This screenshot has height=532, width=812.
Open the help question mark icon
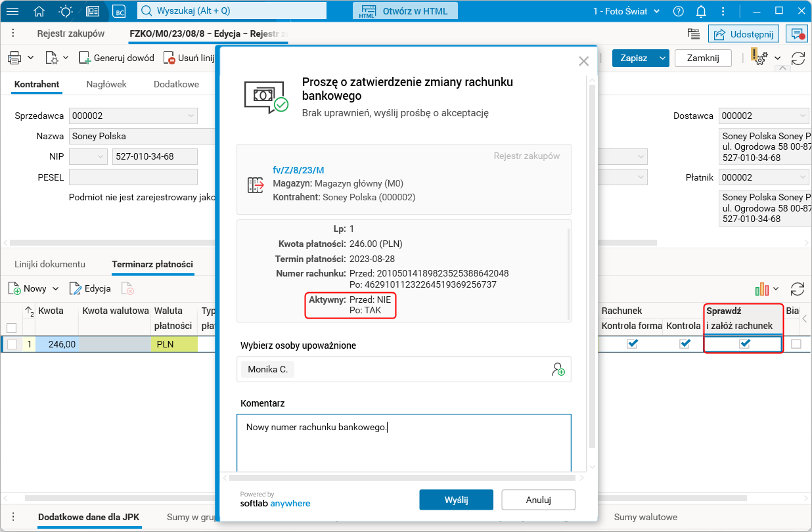tap(679, 11)
